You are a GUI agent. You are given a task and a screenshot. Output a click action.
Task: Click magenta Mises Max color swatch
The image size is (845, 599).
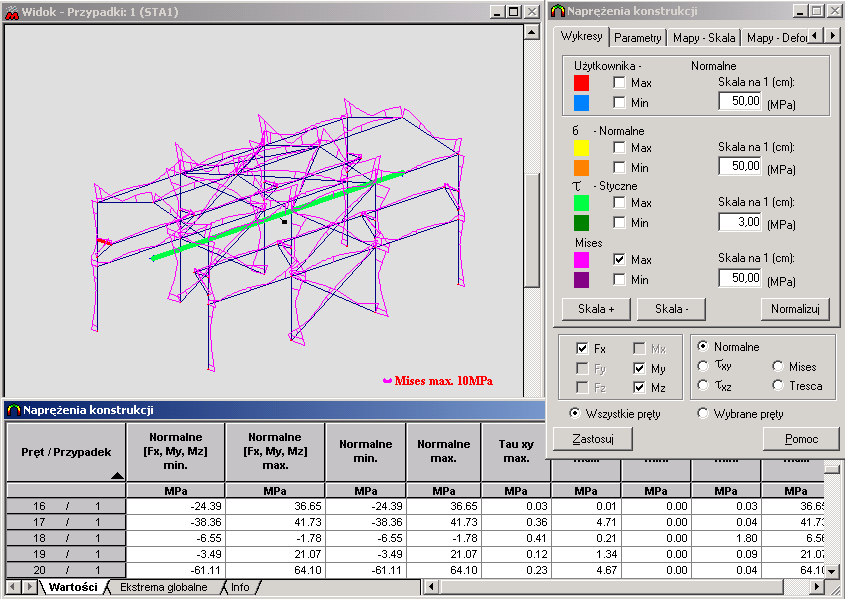(x=581, y=260)
